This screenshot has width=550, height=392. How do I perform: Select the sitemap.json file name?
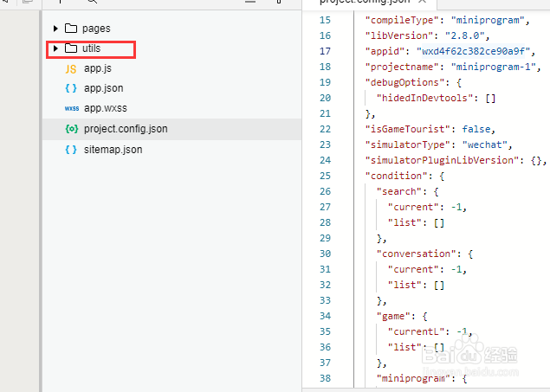click(x=113, y=149)
